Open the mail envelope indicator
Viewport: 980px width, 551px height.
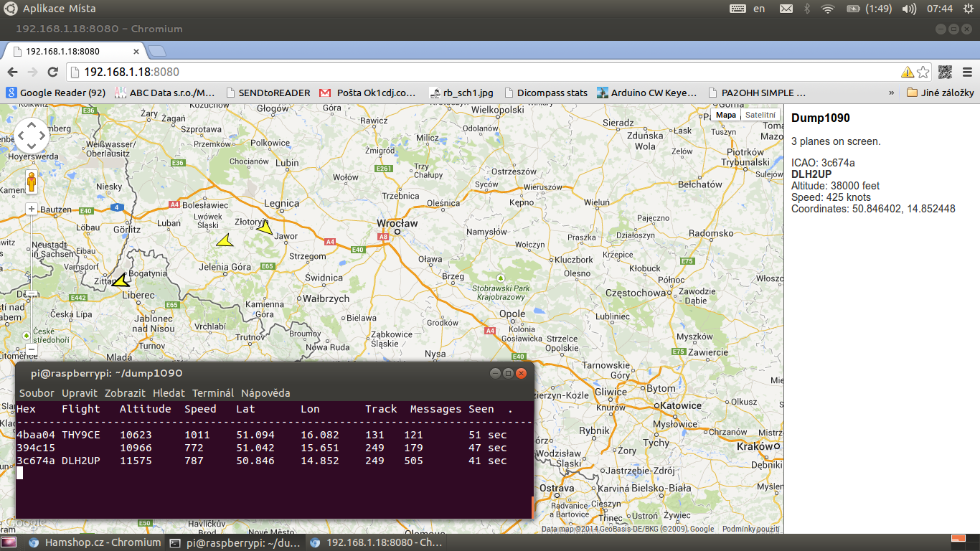(x=786, y=9)
